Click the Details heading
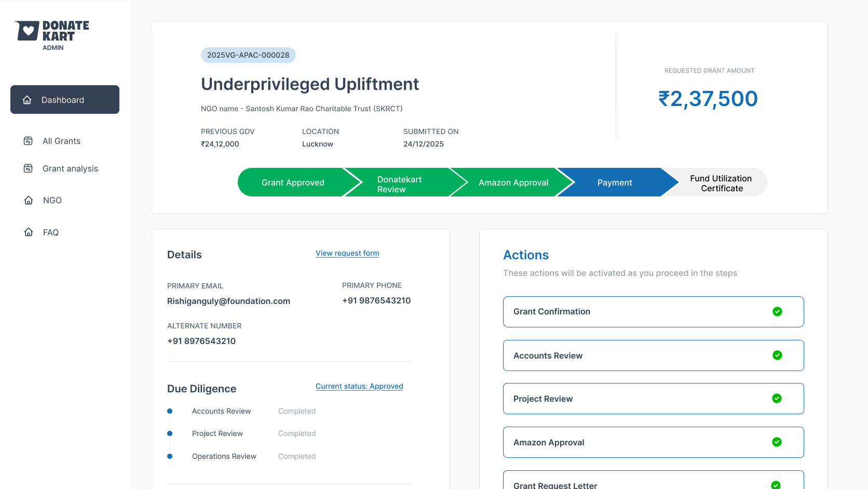 point(184,255)
